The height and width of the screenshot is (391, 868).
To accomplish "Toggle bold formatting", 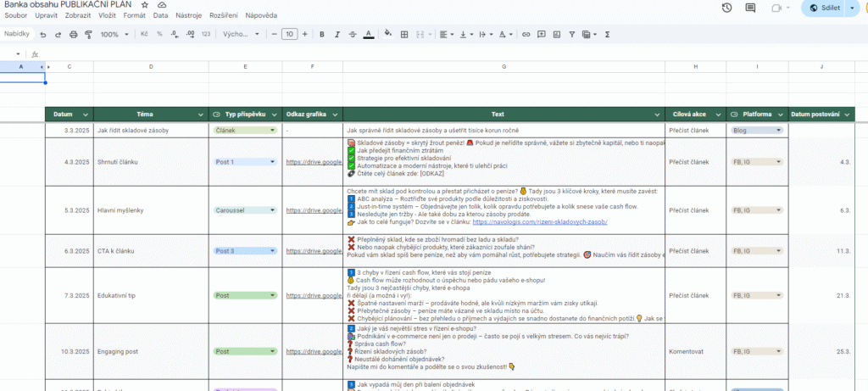I will (x=321, y=35).
